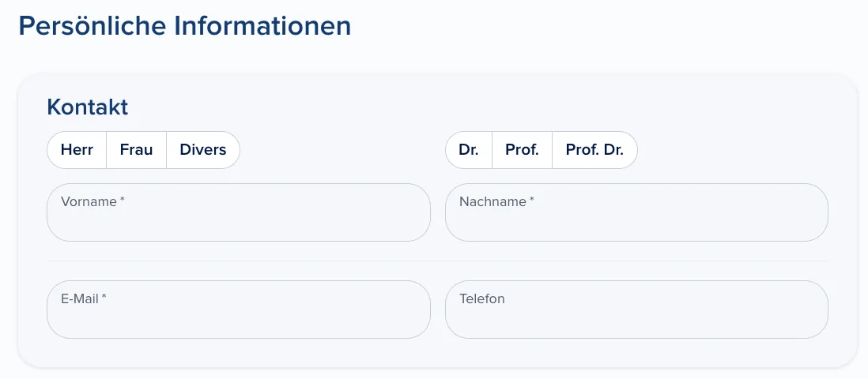Pick the Divers salutation option

tap(203, 150)
